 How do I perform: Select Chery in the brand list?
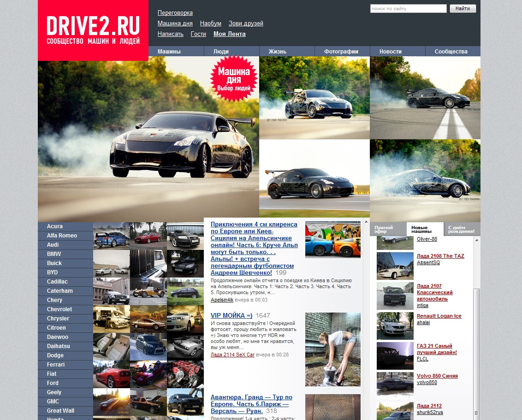(65, 300)
